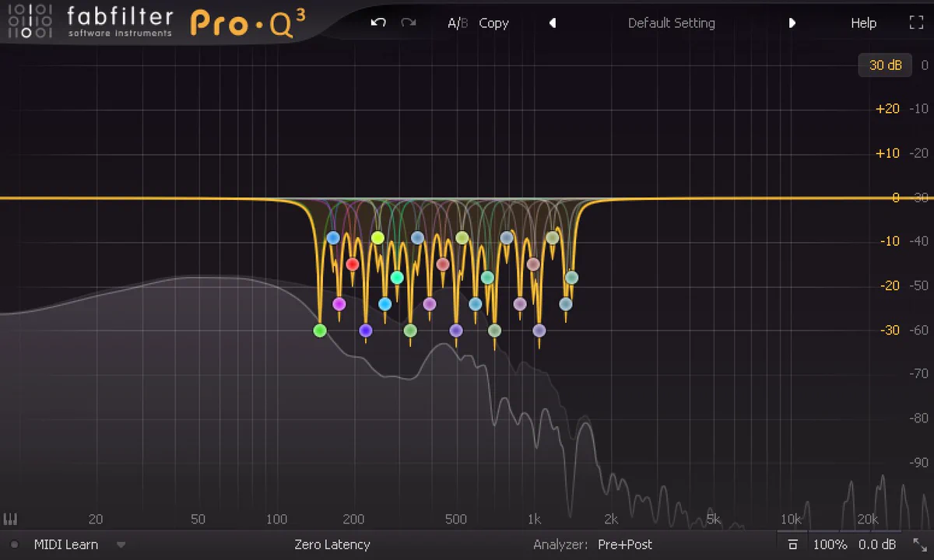Open the MIDI Learn dropdown arrow
This screenshot has height=560, width=934.
coord(121,545)
